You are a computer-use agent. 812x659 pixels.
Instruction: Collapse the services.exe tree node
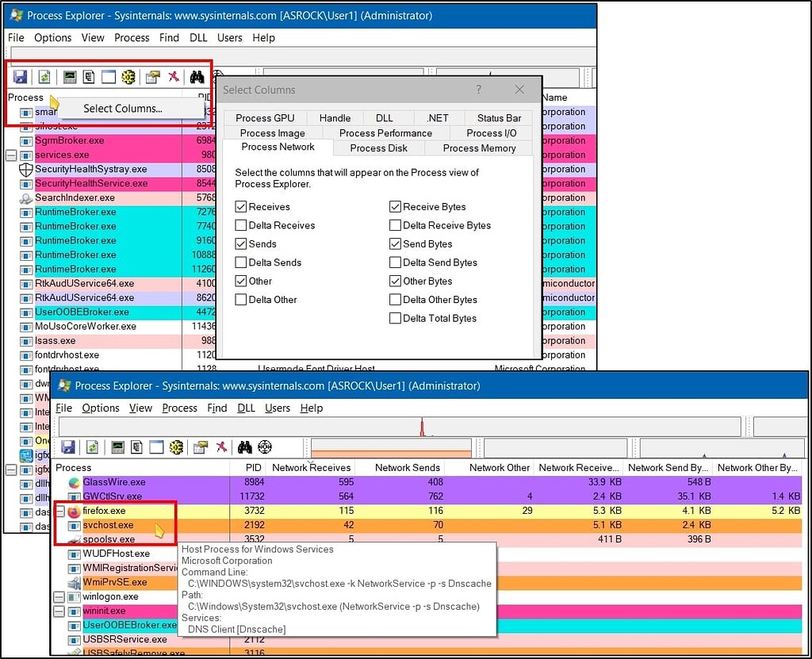[x=11, y=155]
